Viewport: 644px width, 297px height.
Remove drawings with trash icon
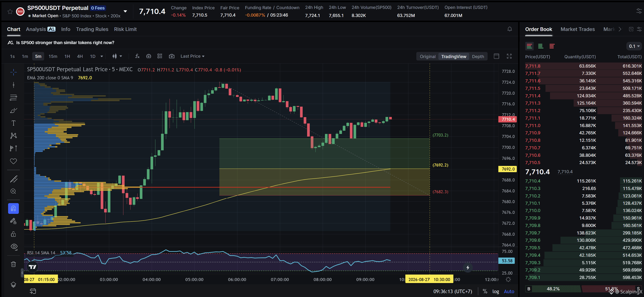pyautogui.click(x=14, y=264)
